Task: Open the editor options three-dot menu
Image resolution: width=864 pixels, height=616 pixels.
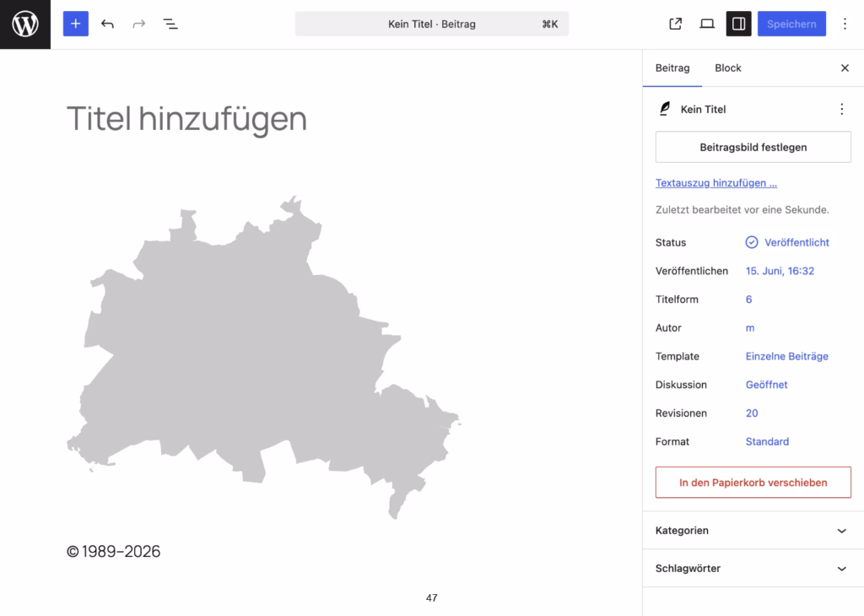Action: click(845, 24)
